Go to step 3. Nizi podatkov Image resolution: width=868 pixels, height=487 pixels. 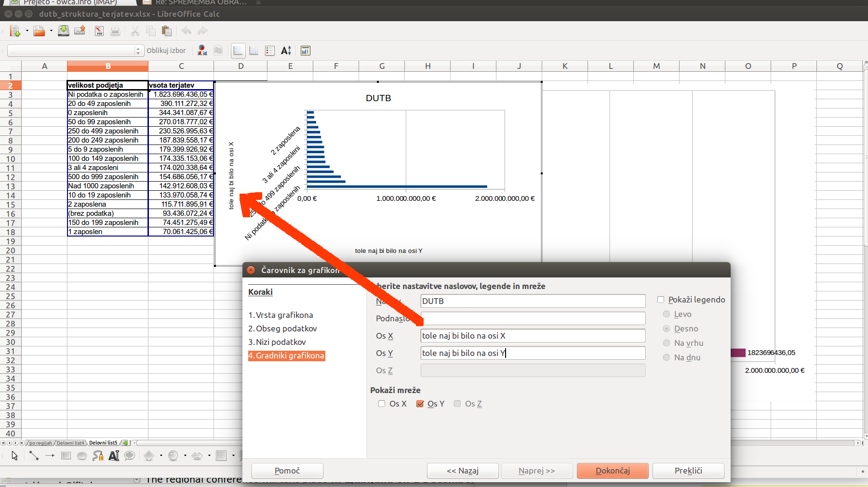point(277,342)
